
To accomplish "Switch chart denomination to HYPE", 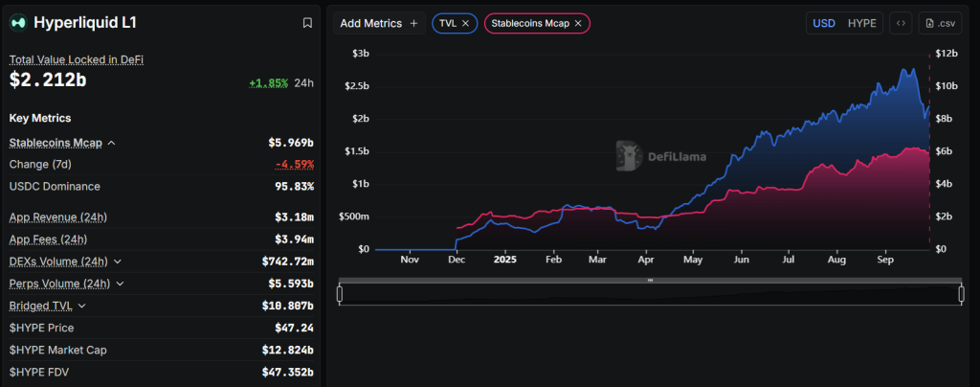I will (x=861, y=23).
